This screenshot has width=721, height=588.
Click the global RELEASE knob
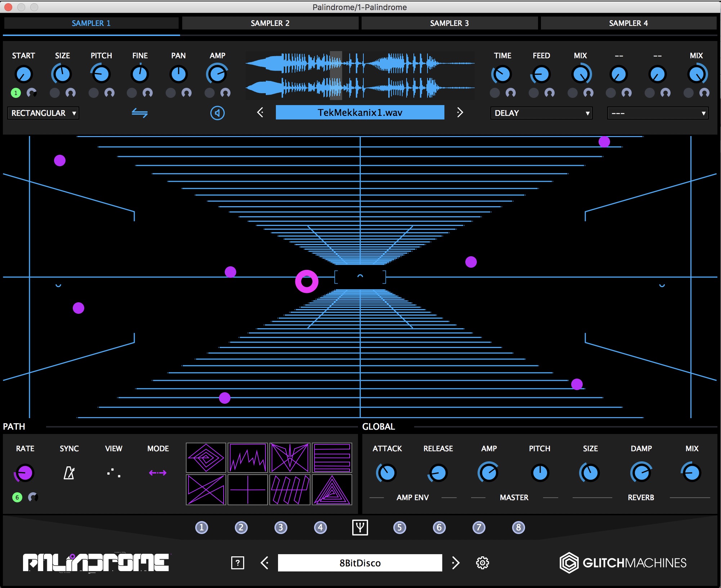438,473
